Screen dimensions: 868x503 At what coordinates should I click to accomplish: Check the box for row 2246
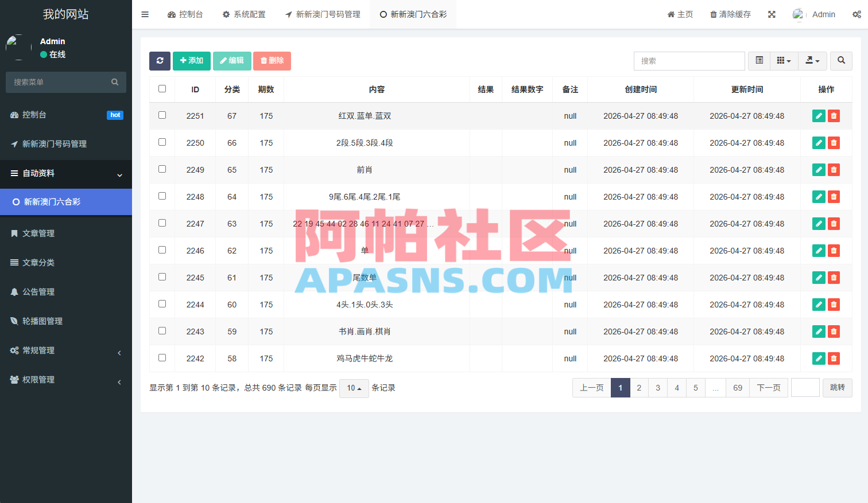click(162, 250)
